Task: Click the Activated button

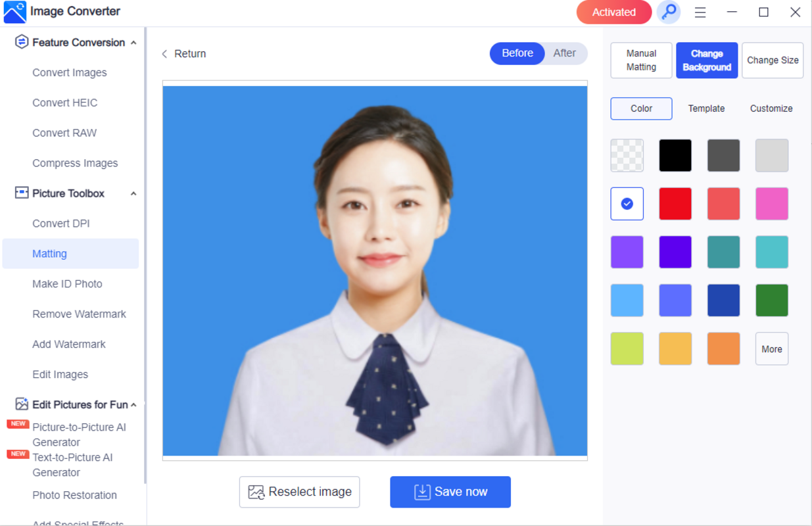Action: pos(614,12)
